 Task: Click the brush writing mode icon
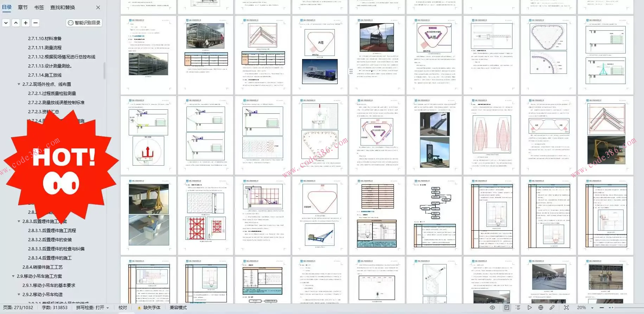click(x=552, y=308)
